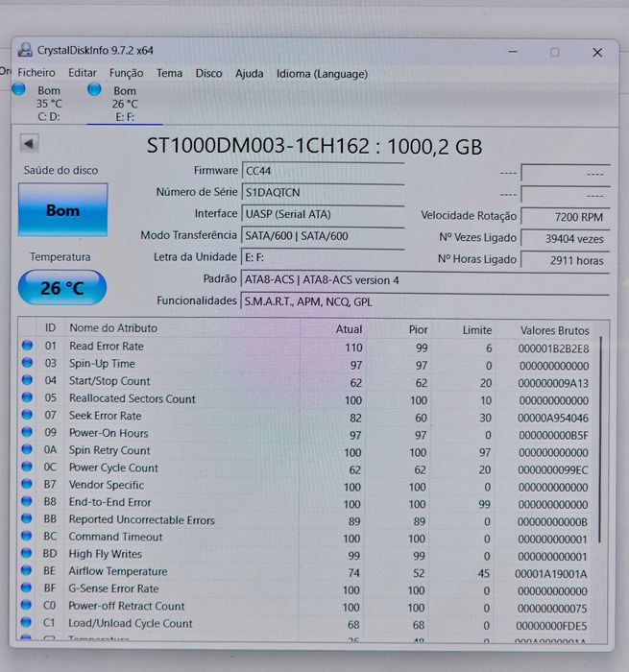
Task: Switch to the E: F: disk tab
Action: (124, 104)
